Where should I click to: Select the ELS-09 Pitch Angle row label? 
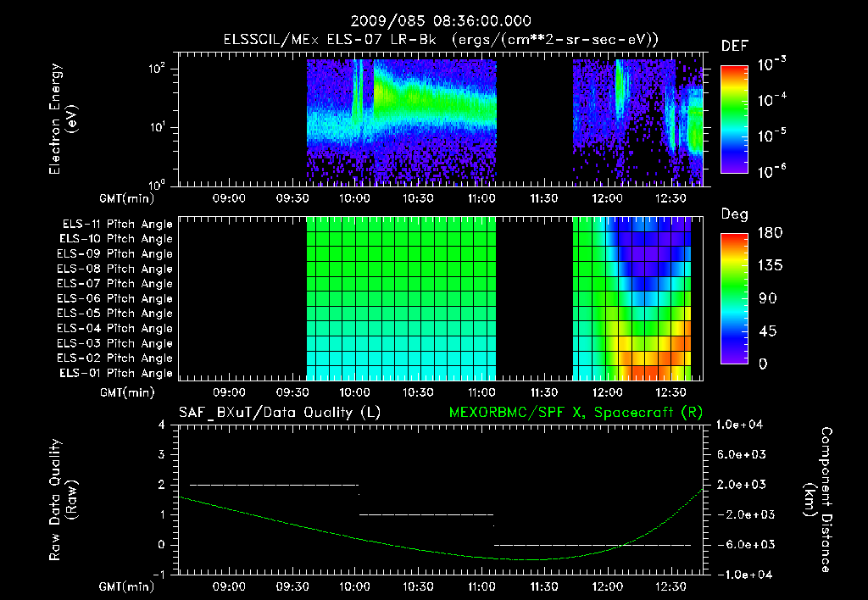coord(115,254)
